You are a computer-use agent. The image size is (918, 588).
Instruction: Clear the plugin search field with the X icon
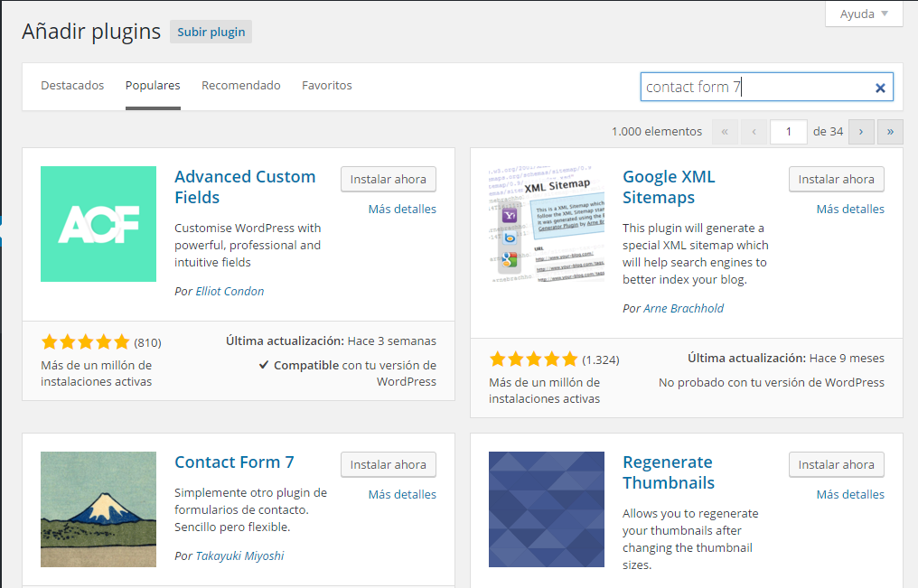(880, 88)
